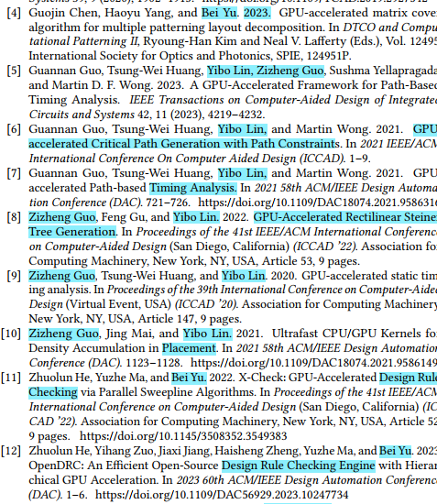Select highlighted 'Yibo Lin, Zizheng Guo' in reference 5
The width and height of the screenshot is (437, 504).
(x=266, y=71)
